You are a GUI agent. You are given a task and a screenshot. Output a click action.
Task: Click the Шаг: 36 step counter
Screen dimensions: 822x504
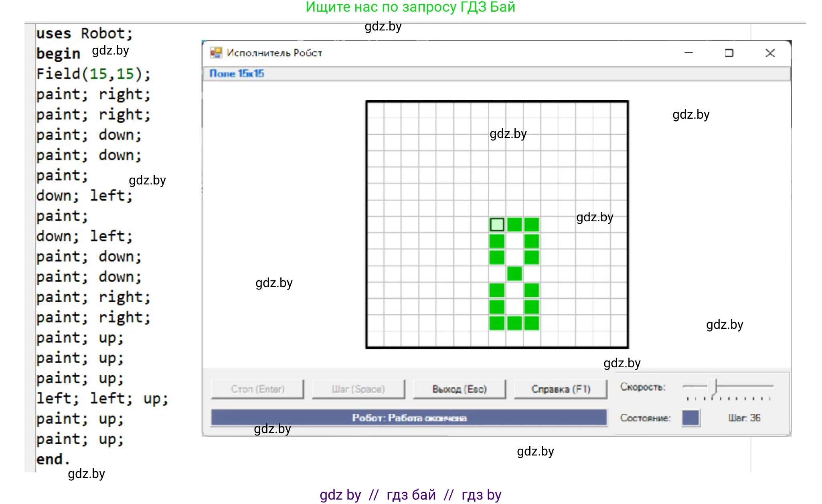[744, 418]
